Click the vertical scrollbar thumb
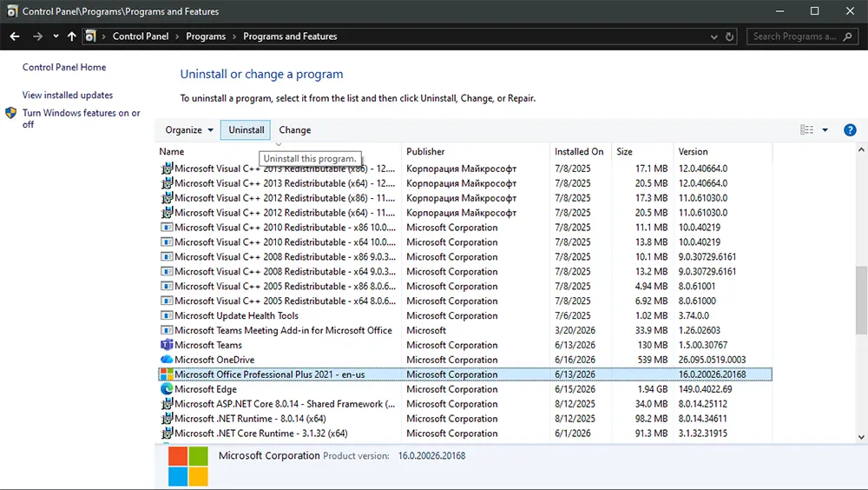This screenshot has height=490, width=868. point(861,301)
